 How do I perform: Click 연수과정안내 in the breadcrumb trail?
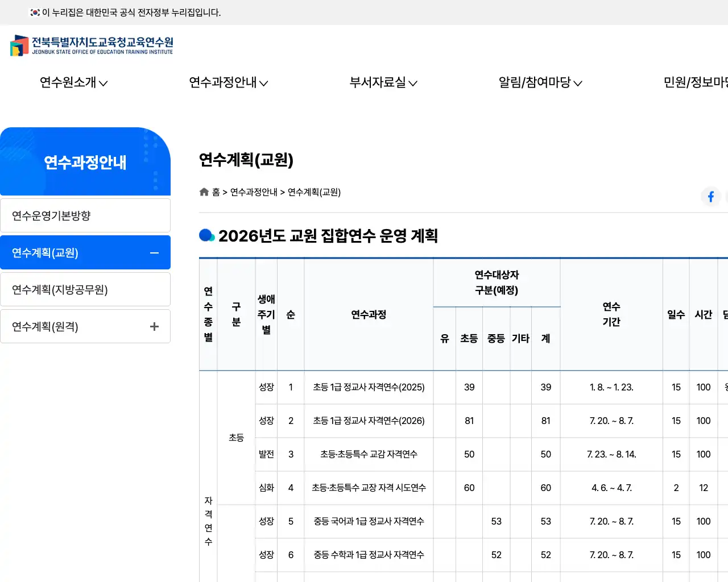(x=253, y=192)
